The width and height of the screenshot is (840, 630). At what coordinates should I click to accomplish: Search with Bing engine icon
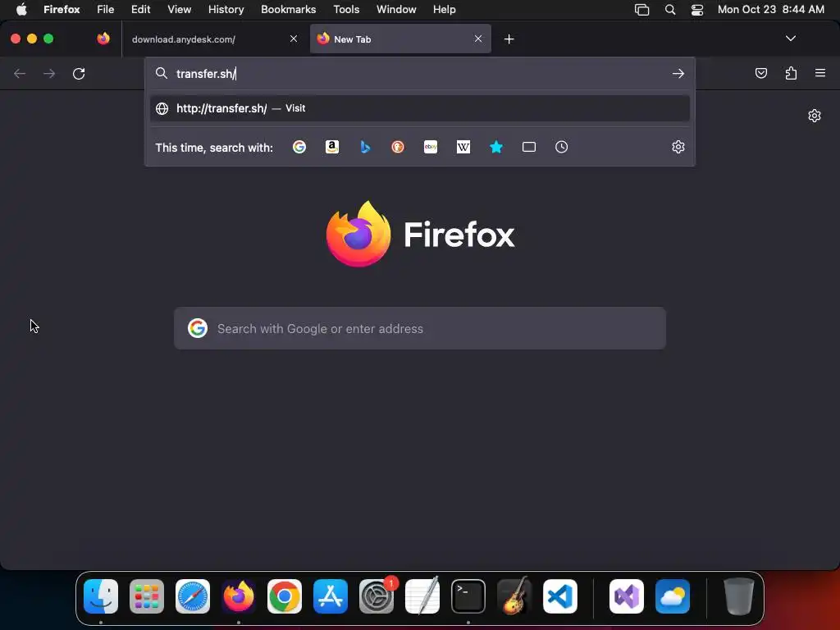365,147
